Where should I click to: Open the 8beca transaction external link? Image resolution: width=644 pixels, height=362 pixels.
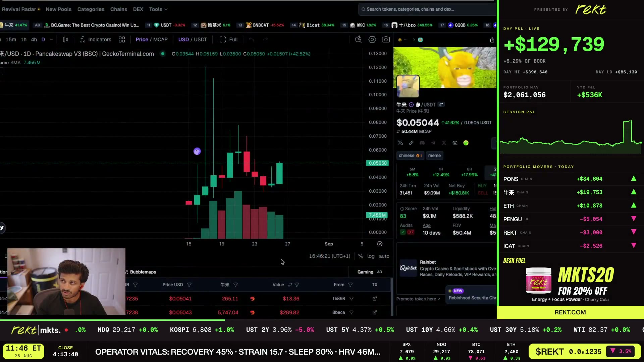coord(375,312)
